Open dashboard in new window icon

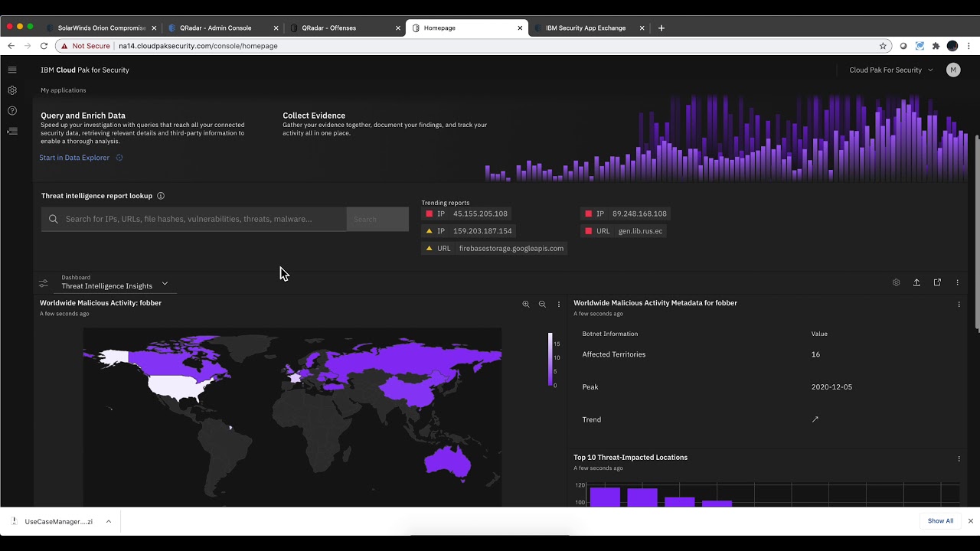(937, 282)
